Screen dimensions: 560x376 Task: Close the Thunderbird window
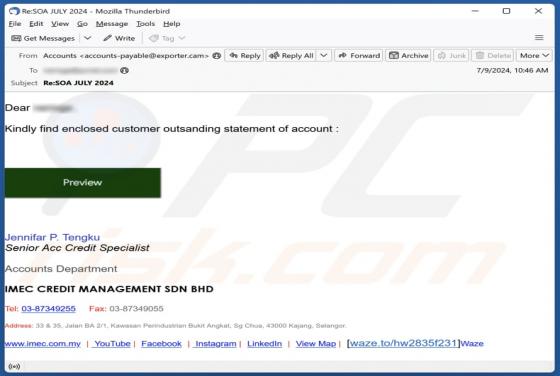(538, 11)
